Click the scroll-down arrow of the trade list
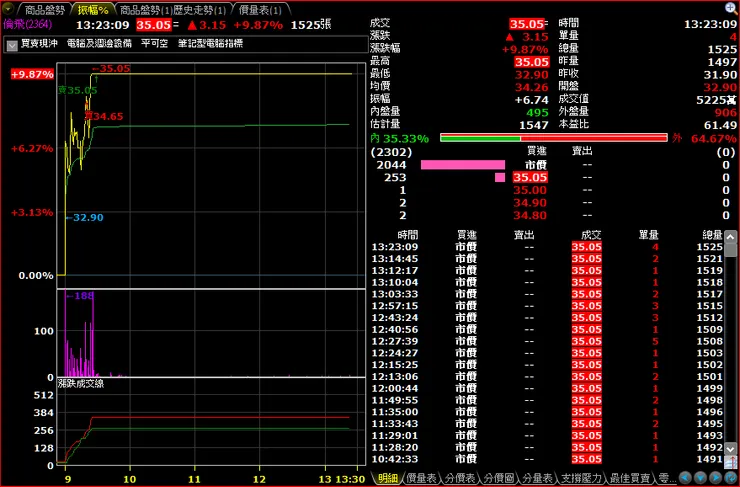Screen dimensions: 740x487 [x=731, y=448]
